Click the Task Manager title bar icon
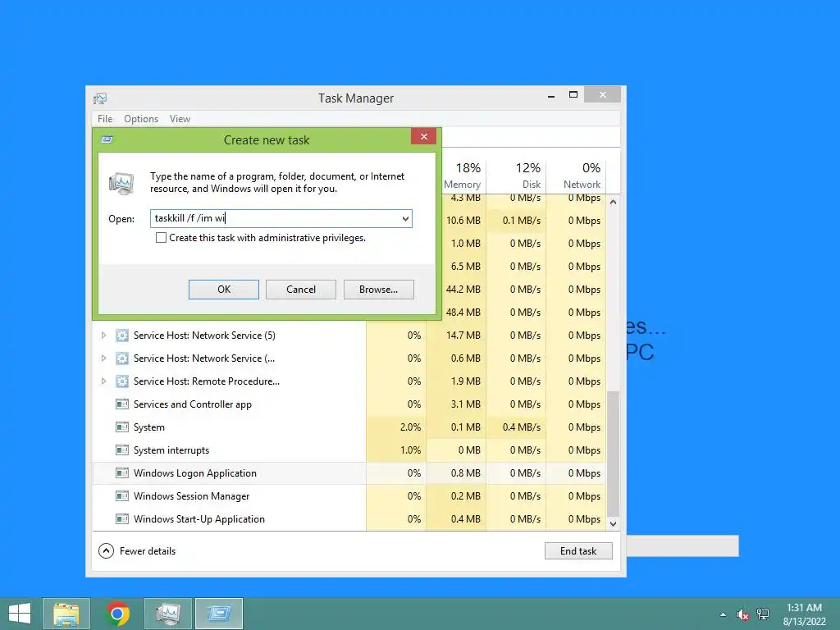840x630 pixels. tap(100, 98)
